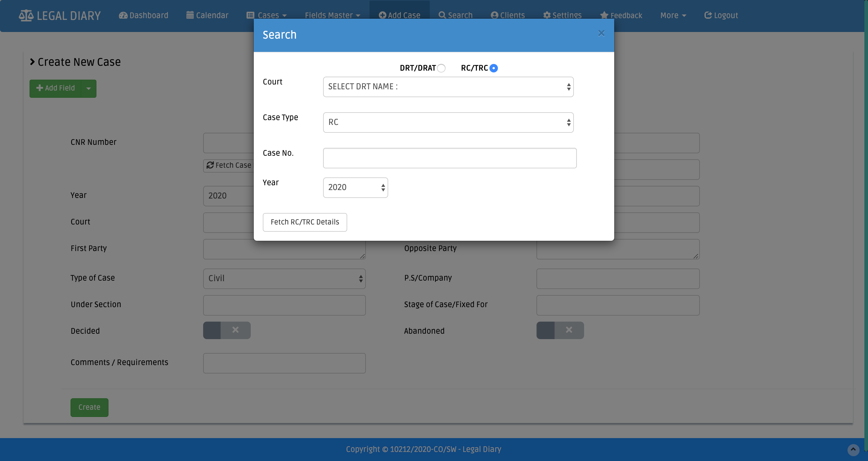Focus the Opposite Party text area
The image size is (868, 461).
tap(618, 249)
